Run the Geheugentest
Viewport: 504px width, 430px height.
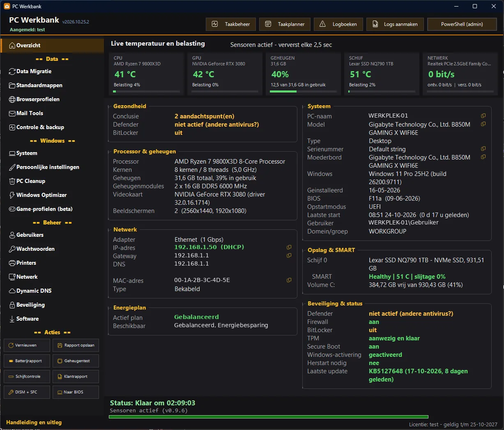point(76,361)
